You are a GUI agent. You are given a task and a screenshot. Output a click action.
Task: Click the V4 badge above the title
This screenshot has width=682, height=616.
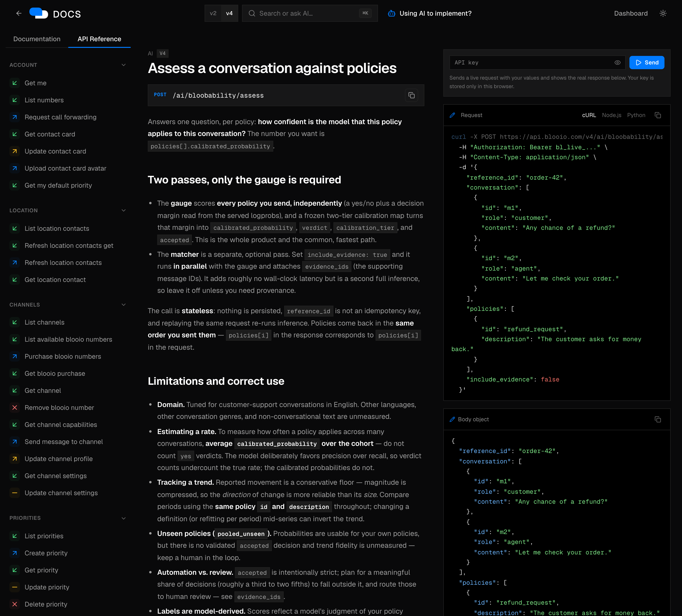tap(162, 54)
